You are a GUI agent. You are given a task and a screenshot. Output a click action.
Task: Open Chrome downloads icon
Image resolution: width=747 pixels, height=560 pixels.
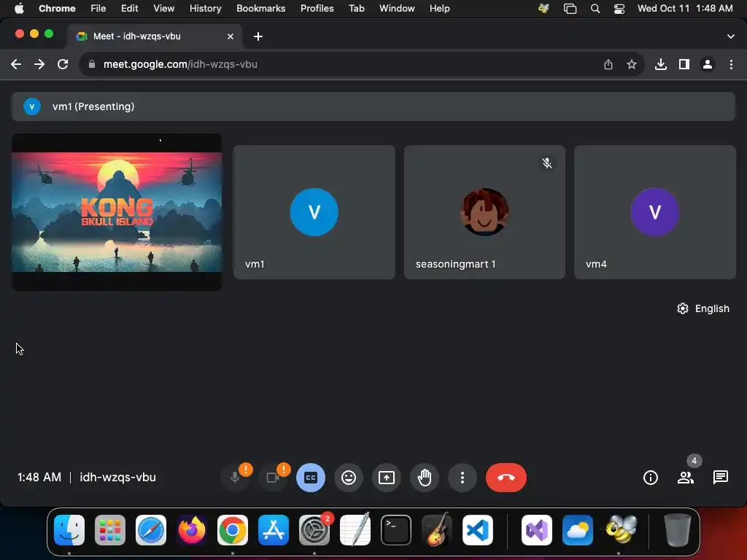[660, 64]
